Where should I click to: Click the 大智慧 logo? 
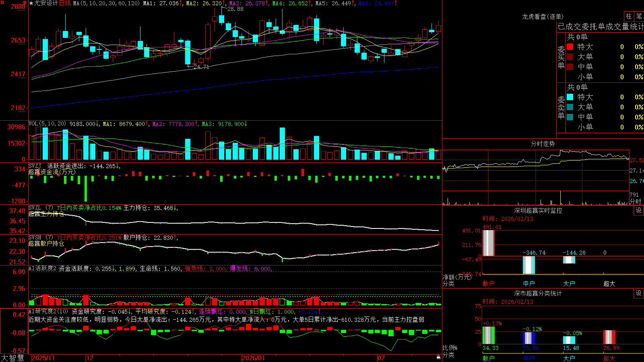pos(12,358)
